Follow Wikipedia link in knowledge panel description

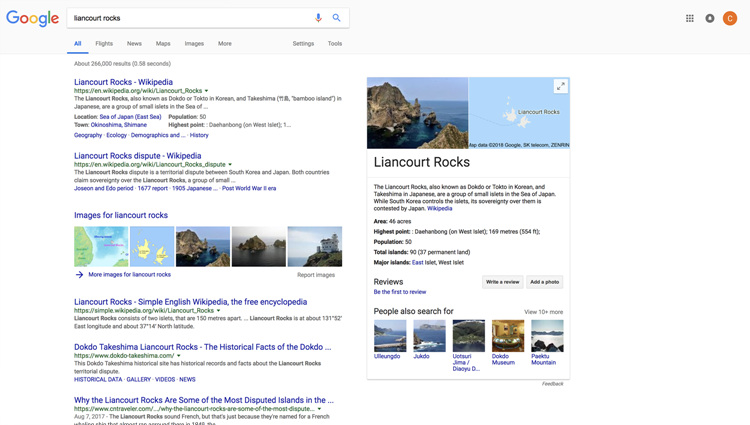click(x=440, y=208)
